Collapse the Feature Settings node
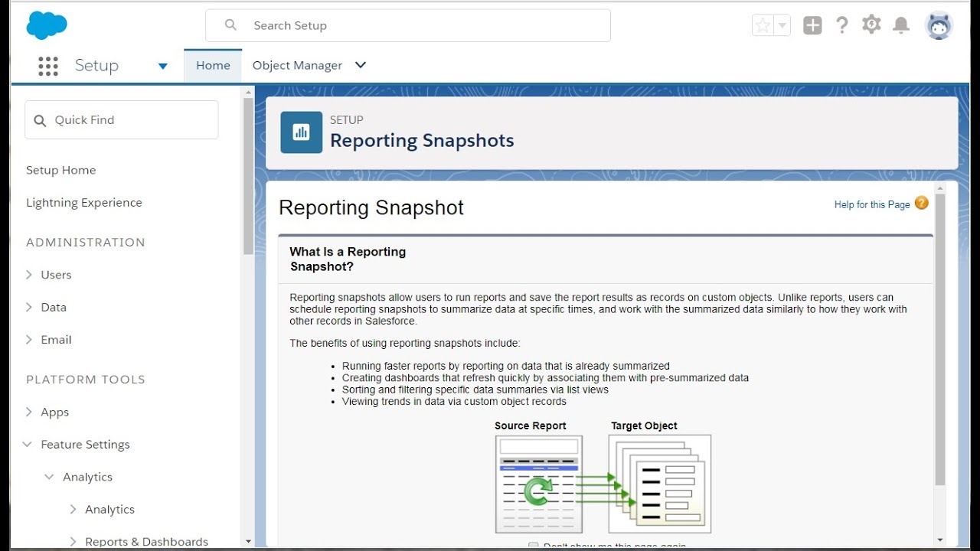 (28, 445)
